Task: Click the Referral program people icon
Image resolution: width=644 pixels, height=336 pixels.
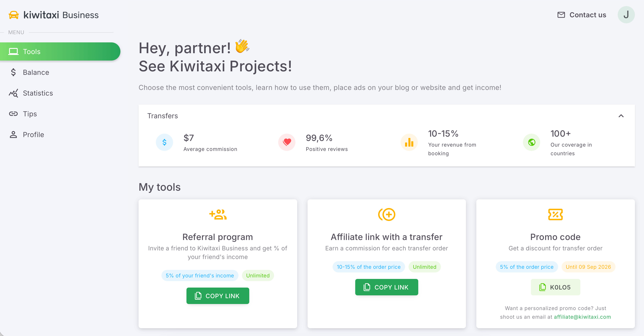Action: tap(218, 214)
